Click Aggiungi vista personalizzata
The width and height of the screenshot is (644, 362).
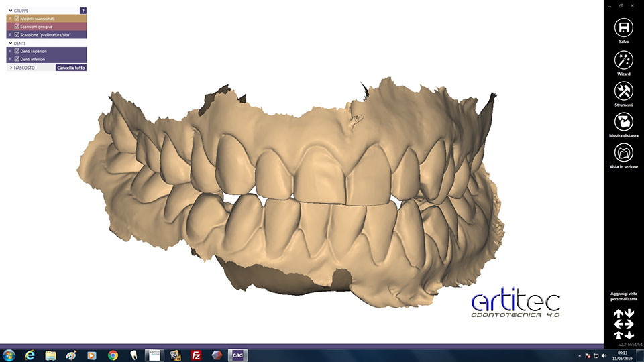pos(623,298)
